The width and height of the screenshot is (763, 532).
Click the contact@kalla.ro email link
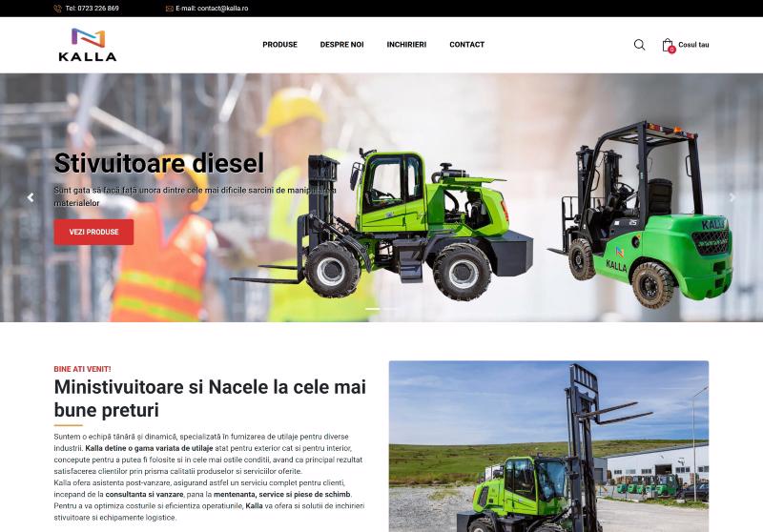click(x=223, y=9)
